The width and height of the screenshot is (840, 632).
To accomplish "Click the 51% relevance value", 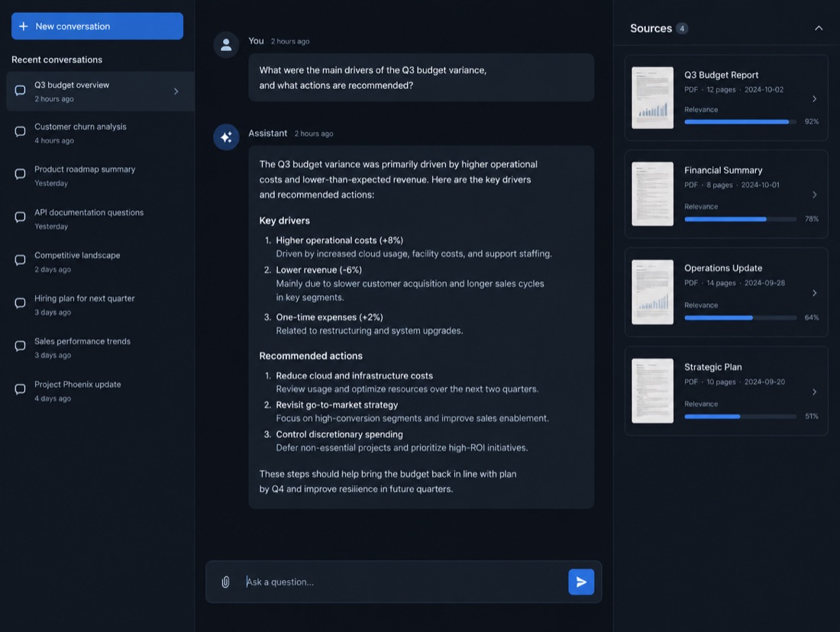I will [x=812, y=416].
